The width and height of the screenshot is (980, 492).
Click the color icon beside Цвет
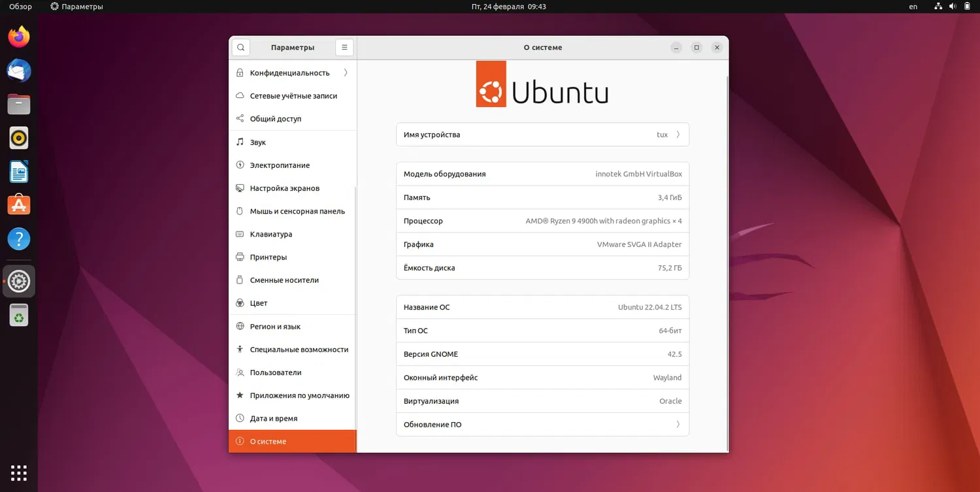(x=240, y=303)
